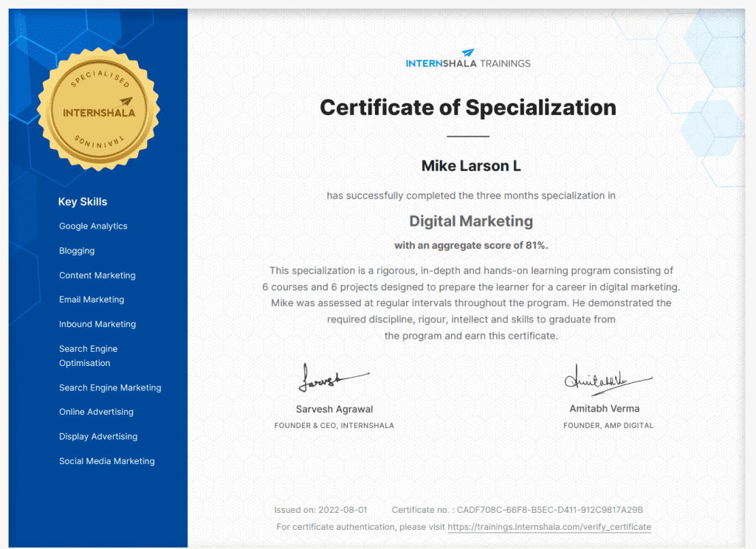Click "FOUNDER & CEO, INTERNSHALA" title

tap(334, 426)
